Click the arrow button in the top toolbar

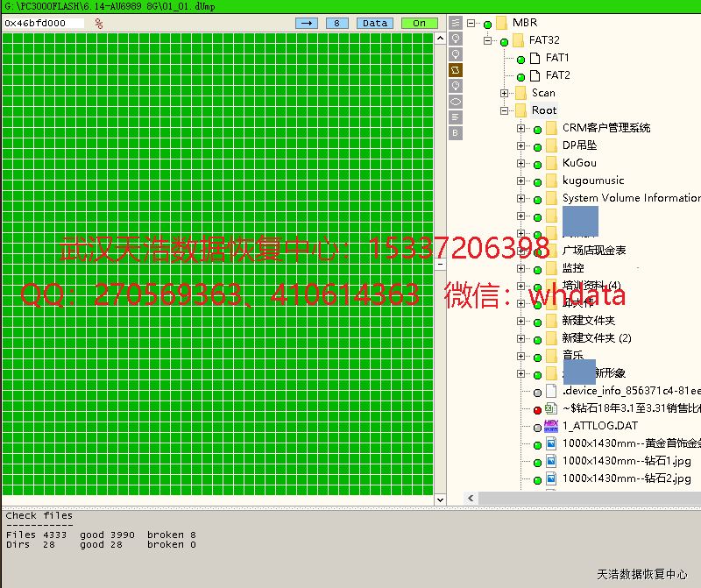(307, 23)
